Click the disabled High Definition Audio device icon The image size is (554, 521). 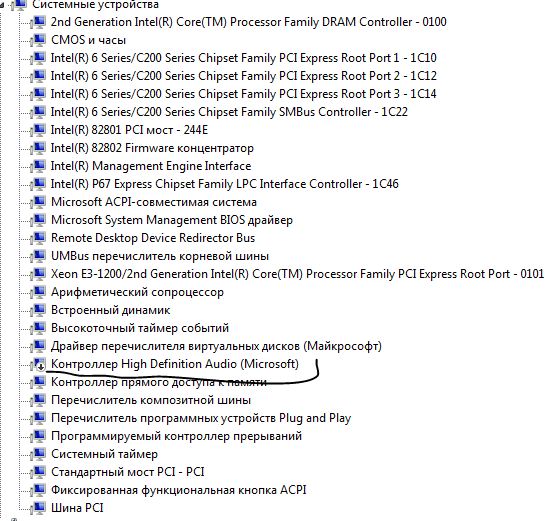(x=39, y=364)
